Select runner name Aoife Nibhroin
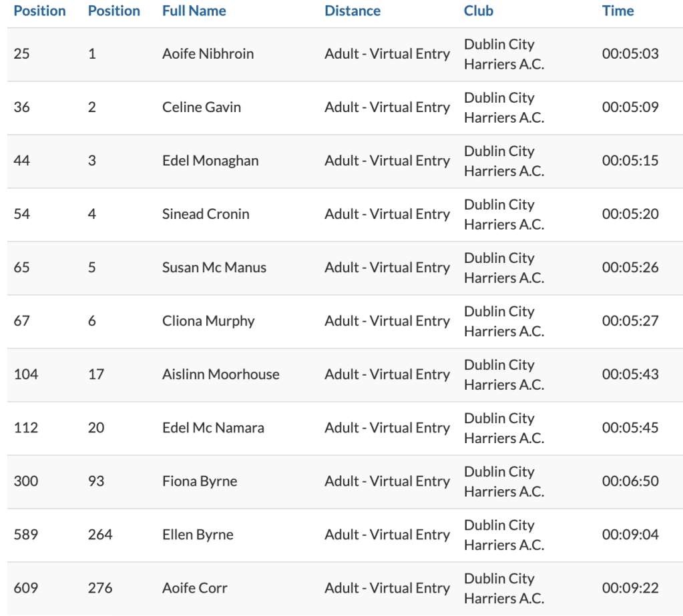Screen dimensions: 683x616 click(x=208, y=54)
